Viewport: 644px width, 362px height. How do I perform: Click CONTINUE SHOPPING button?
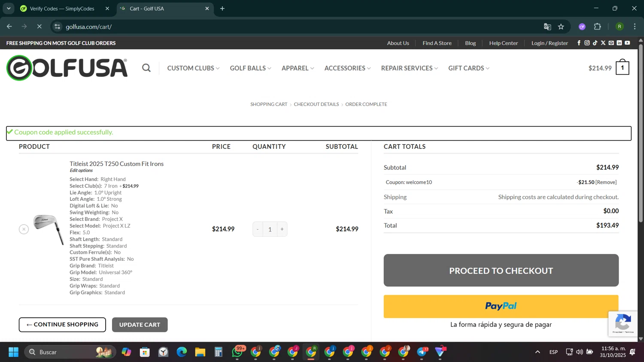(x=62, y=325)
